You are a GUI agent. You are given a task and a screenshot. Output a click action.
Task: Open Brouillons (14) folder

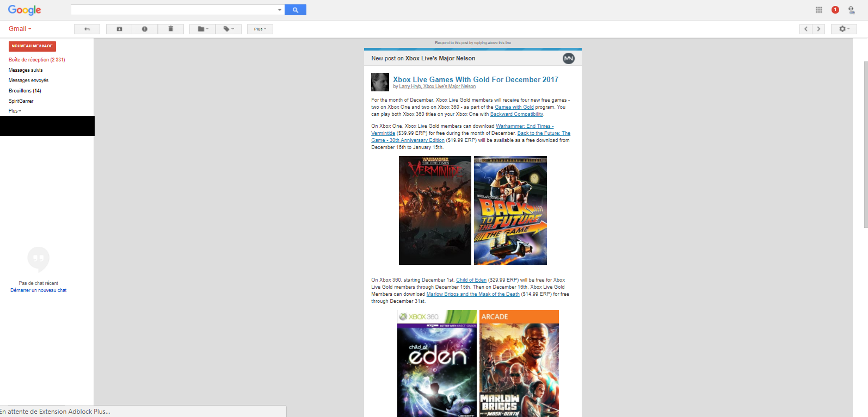[25, 91]
